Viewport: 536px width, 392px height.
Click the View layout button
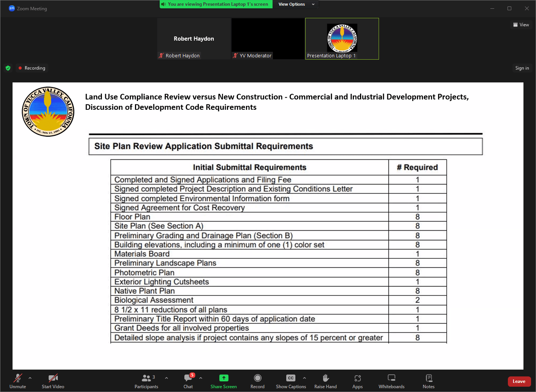click(521, 25)
